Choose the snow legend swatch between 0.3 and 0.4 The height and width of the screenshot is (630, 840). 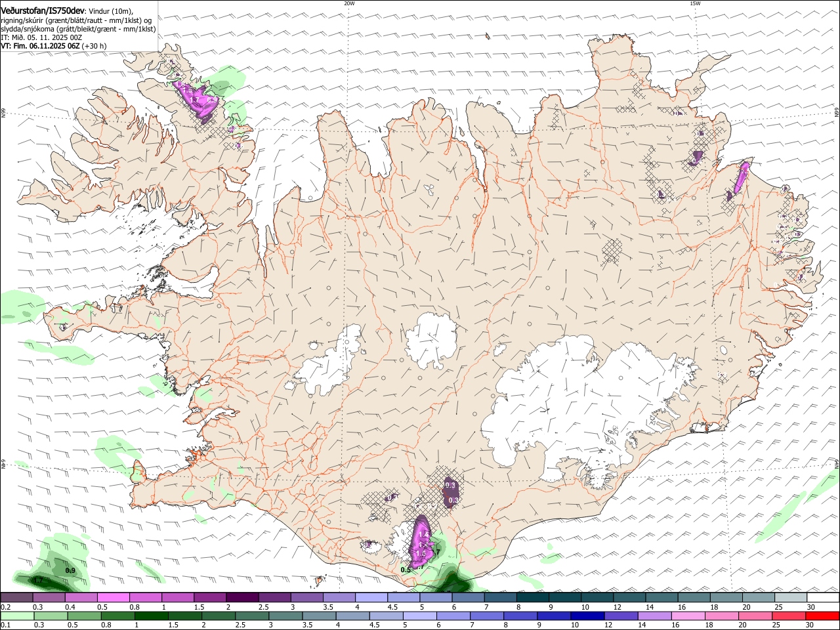[x=49, y=597]
